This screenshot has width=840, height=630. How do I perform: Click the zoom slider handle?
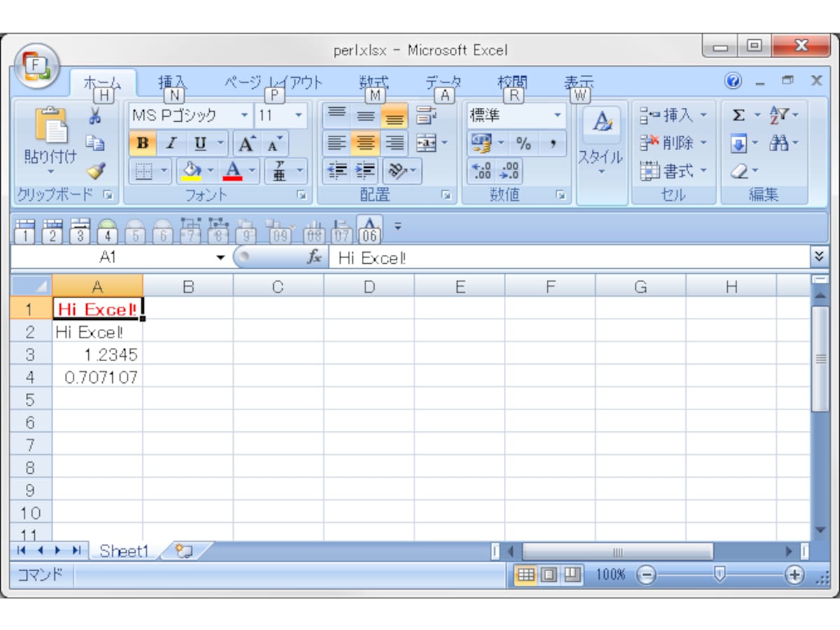pos(719,574)
